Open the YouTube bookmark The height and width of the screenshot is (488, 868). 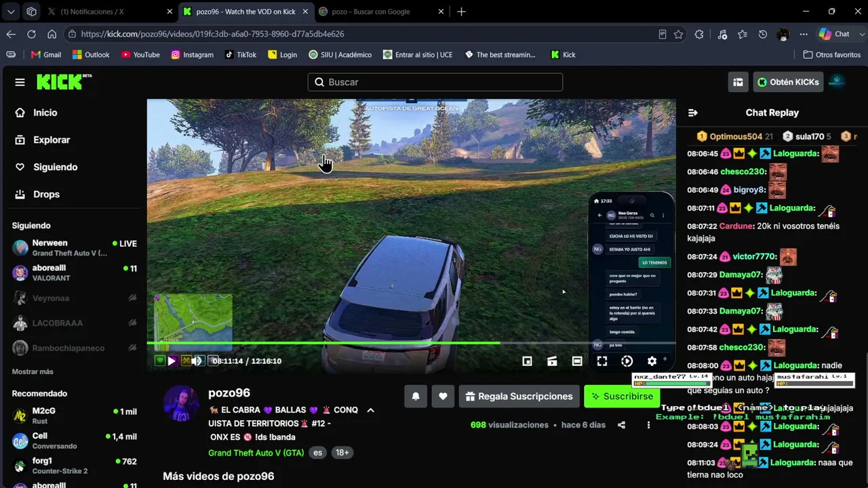coord(140,55)
